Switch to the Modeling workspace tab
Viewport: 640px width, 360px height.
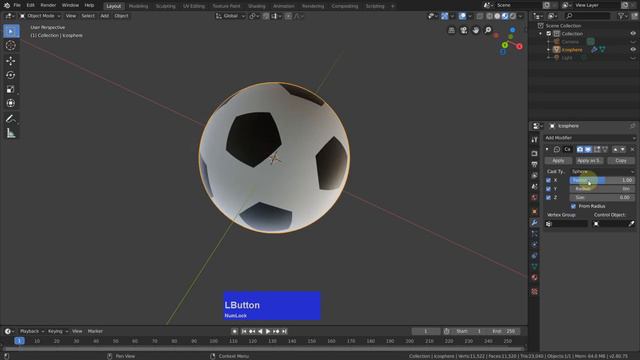(138, 6)
